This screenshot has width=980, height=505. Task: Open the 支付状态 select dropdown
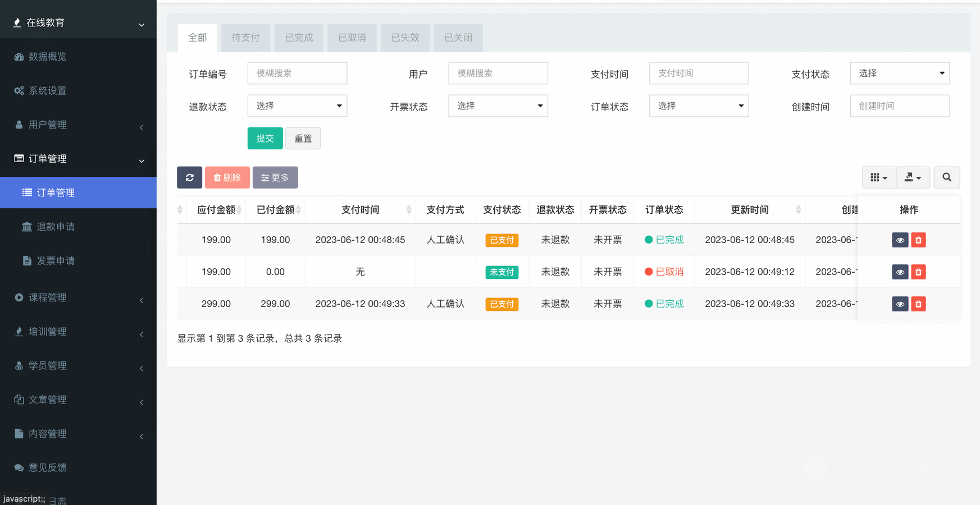tap(900, 74)
